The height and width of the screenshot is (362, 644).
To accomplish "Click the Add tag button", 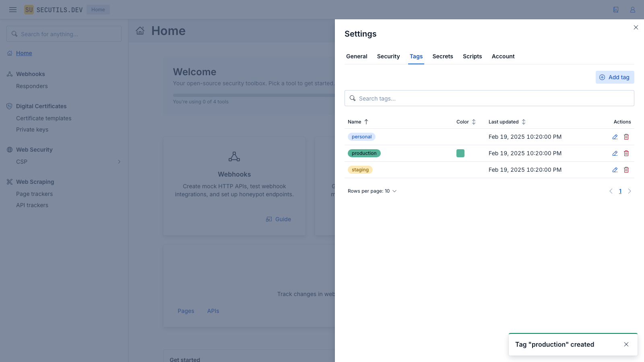I will click(615, 77).
